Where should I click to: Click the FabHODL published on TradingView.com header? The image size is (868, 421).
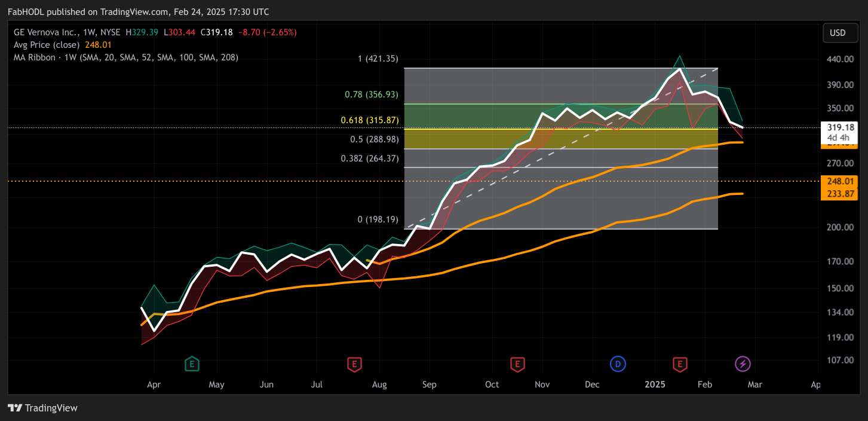click(138, 12)
